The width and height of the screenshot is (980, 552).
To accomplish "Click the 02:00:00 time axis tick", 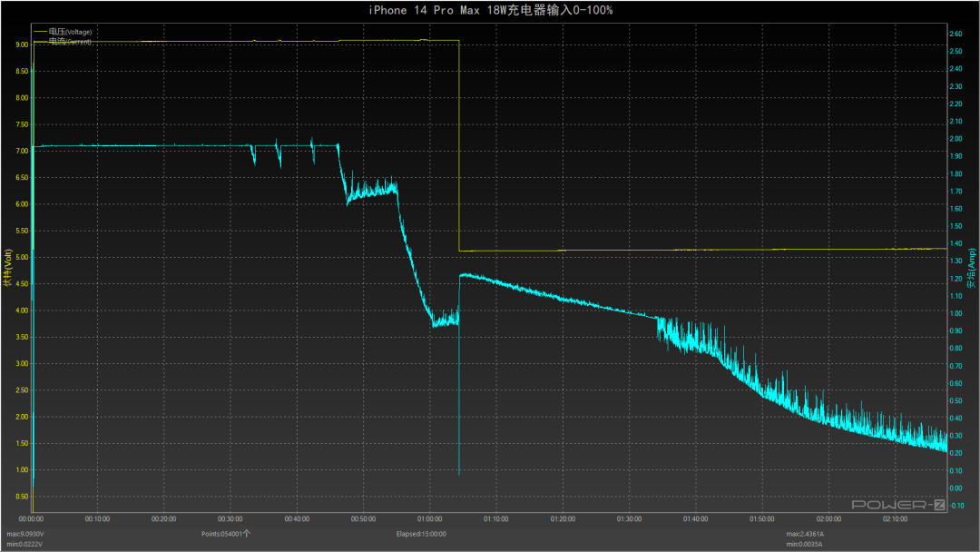I will (828, 519).
